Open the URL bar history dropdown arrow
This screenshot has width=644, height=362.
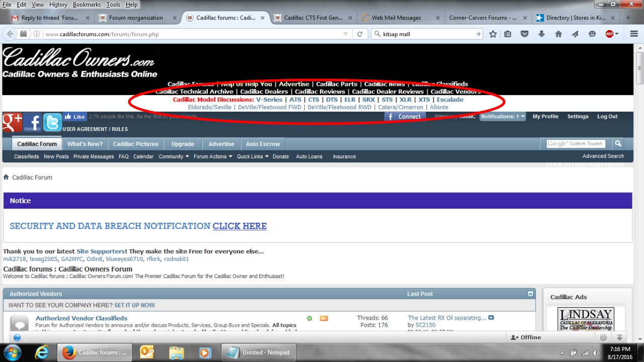click(x=346, y=34)
